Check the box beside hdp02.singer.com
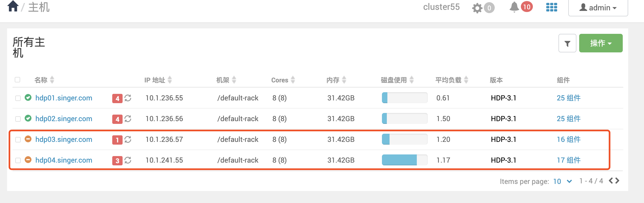This screenshot has width=644, height=203. [x=18, y=119]
